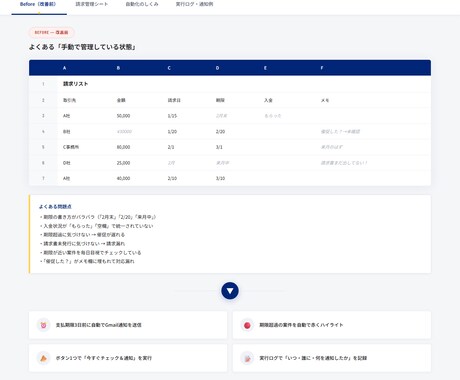Click the 3/1 deadline cell
Image resolution: width=460 pixels, height=380 pixels.
tap(219, 147)
